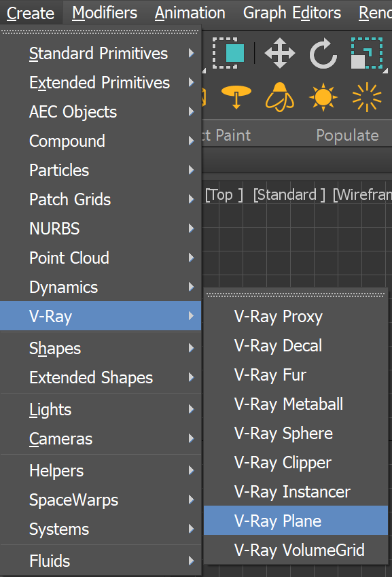Click the sun light icon

[323, 97]
